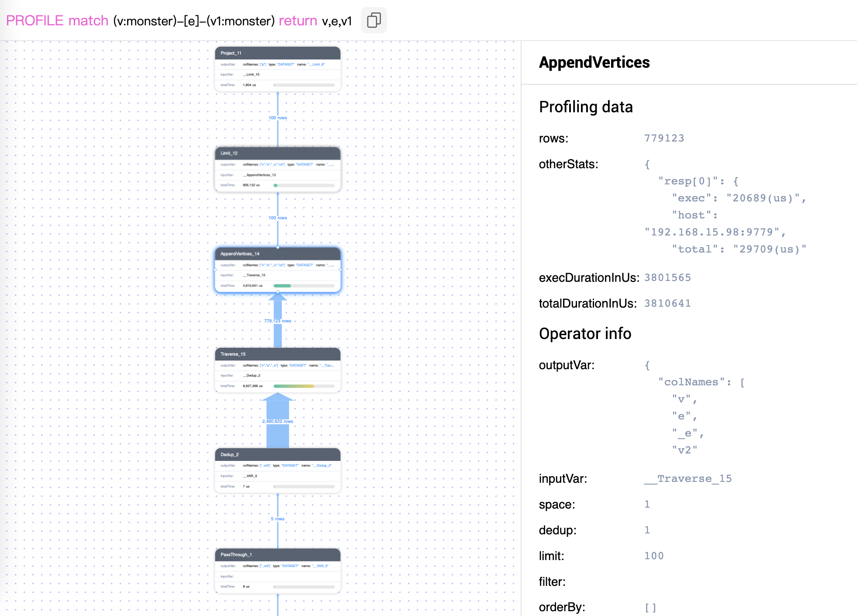Select the Limit_12 operator node
This screenshot has height=616, width=857.
278,154
